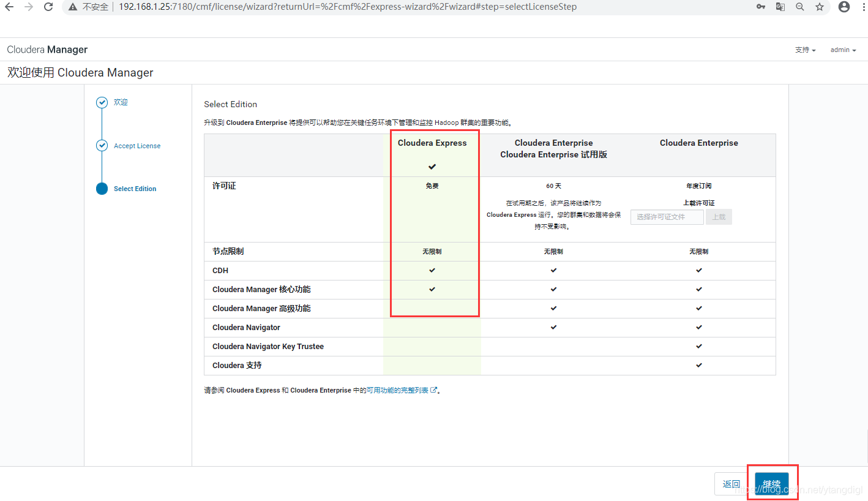Click CDH checkmark under Cloudera Express

432,270
